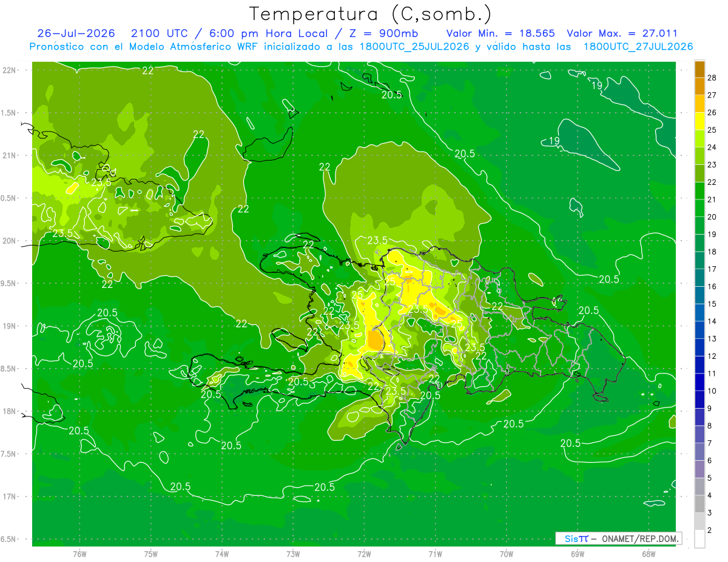
Task: Click longitude axis label '72W'
Action: [364, 554]
